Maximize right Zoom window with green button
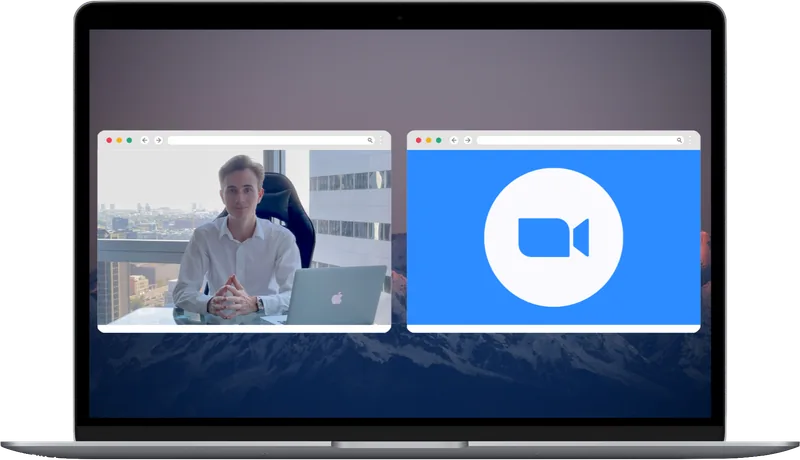800x460 pixels. click(439, 140)
